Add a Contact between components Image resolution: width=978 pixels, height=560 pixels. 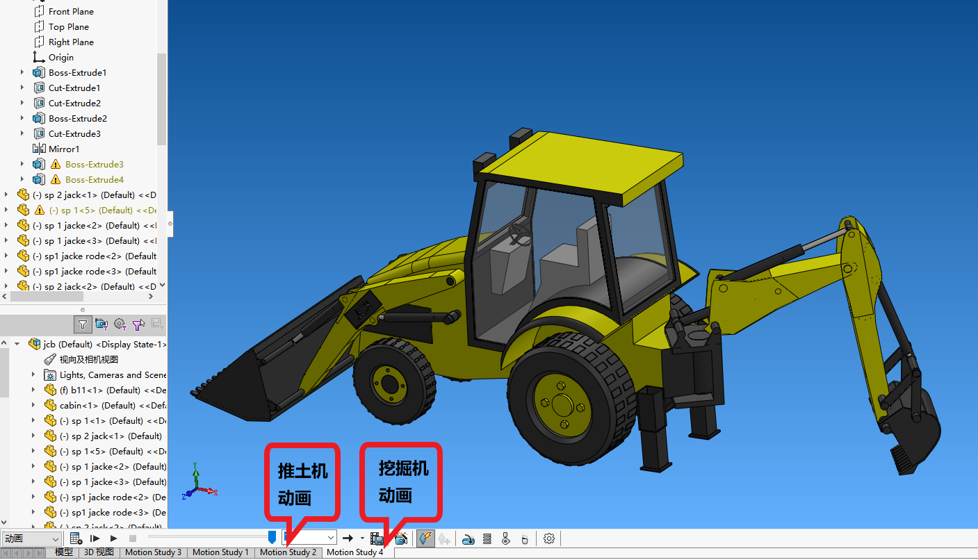[x=505, y=538]
